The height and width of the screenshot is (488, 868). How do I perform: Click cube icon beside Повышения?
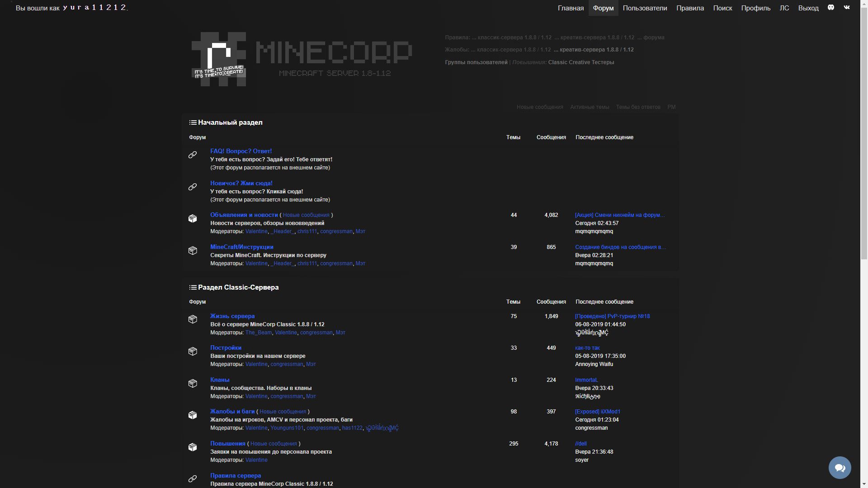pyautogui.click(x=193, y=447)
